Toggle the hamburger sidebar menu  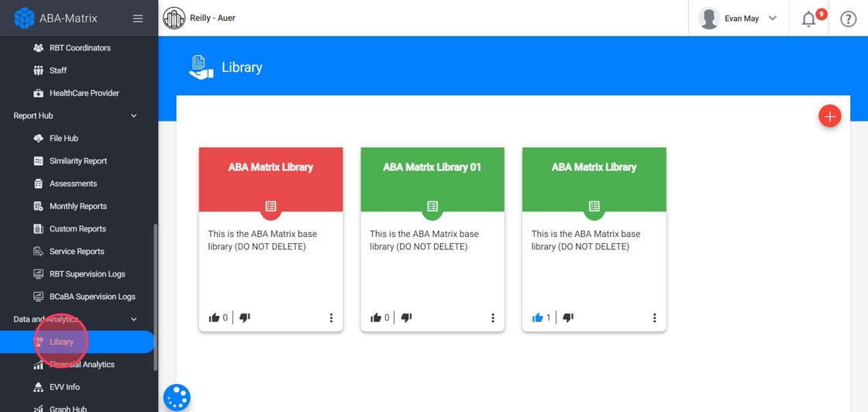pos(138,19)
